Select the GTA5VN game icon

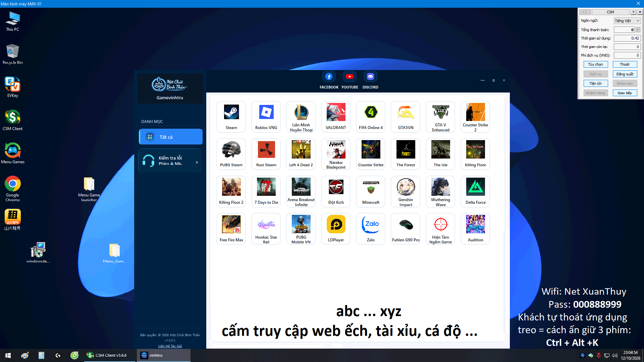click(x=406, y=117)
